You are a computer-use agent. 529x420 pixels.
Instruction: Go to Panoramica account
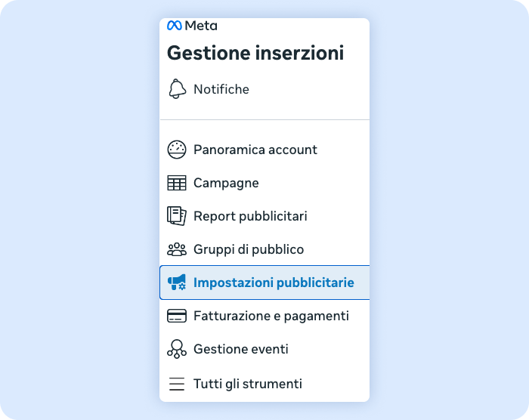point(255,150)
